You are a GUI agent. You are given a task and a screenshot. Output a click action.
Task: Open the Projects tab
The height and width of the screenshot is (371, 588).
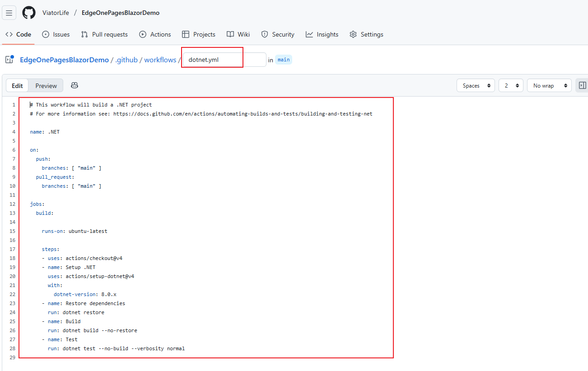(199, 34)
